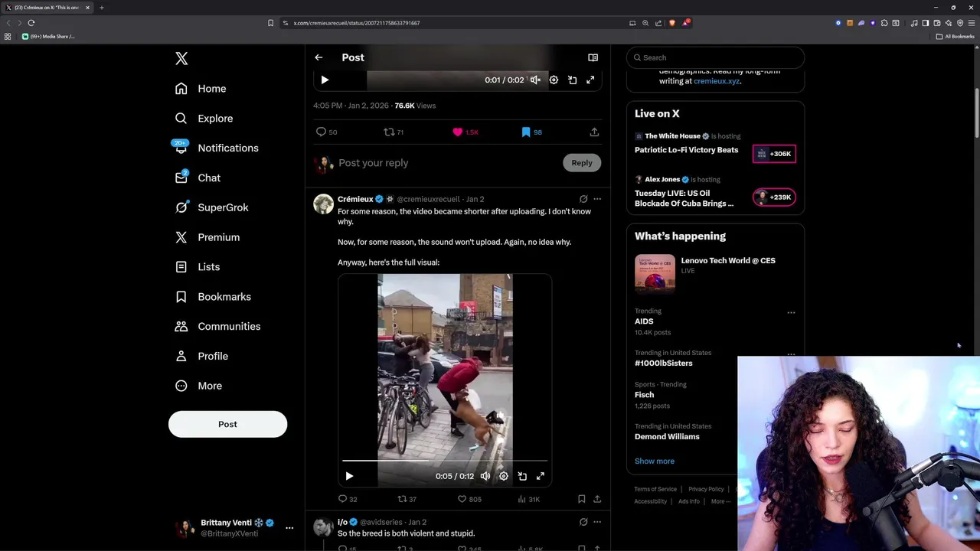The width and height of the screenshot is (980, 551).
Task: Unmute the top video
Action: point(535,80)
